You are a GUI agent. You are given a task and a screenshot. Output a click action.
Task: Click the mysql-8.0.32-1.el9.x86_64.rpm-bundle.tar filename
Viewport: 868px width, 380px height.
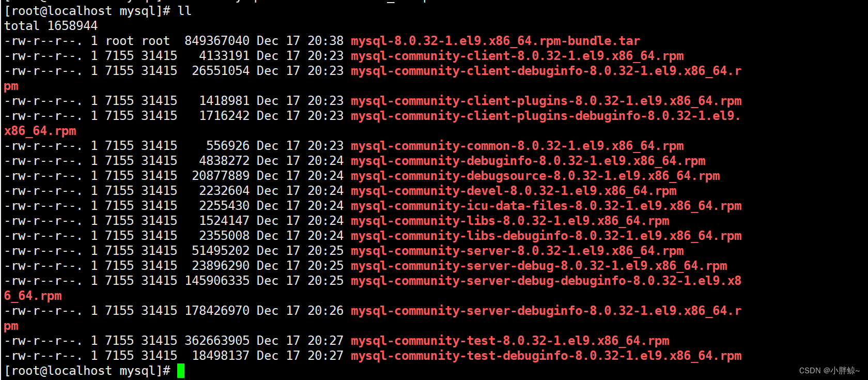tap(495, 41)
